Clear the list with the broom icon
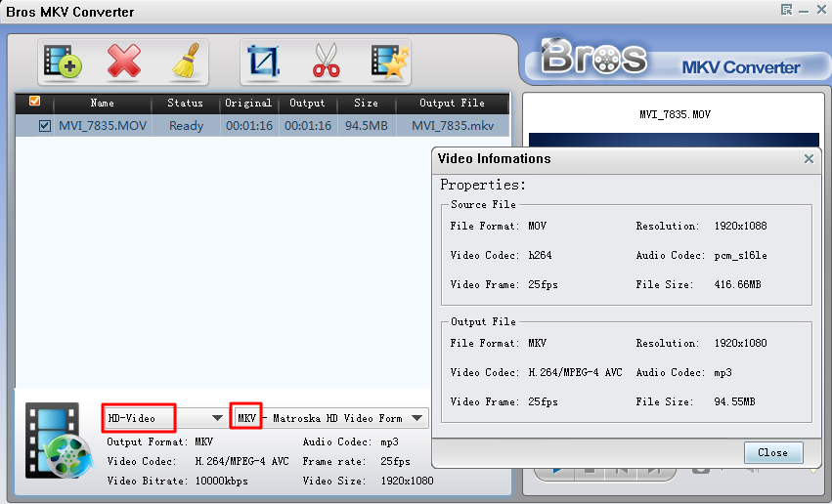The width and height of the screenshot is (832, 504). pyautogui.click(x=186, y=62)
